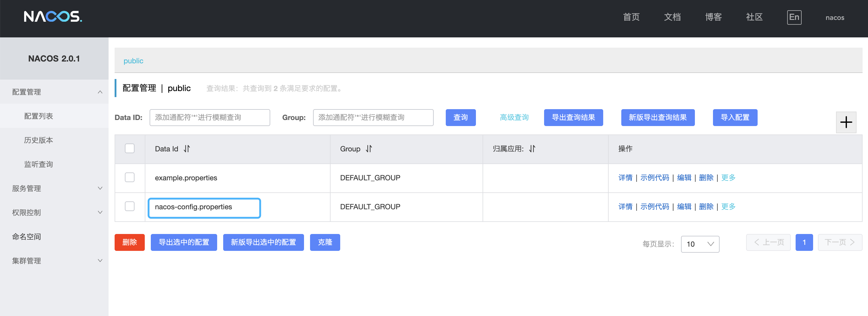Screen dimensions: 868x316
Task: Open 详情 for nacos-config.properties
Action: 626,207
